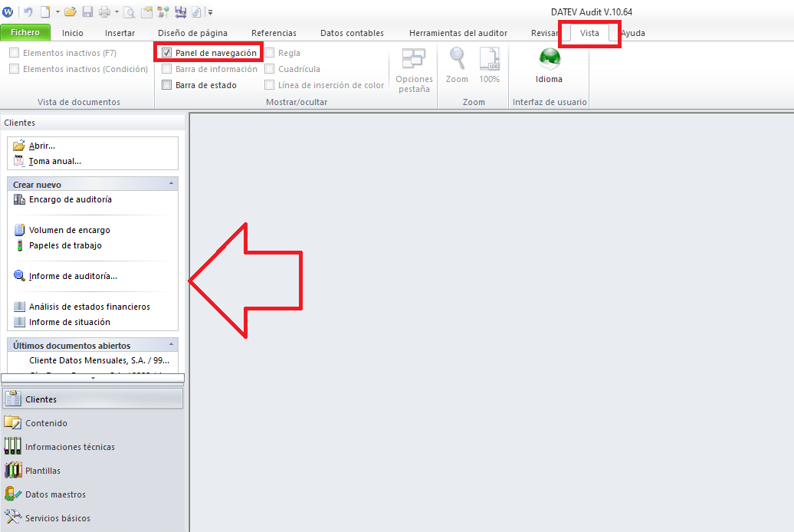Click the Zoom magnifier ribbon button
This screenshot has width=794, height=532.
[457, 65]
